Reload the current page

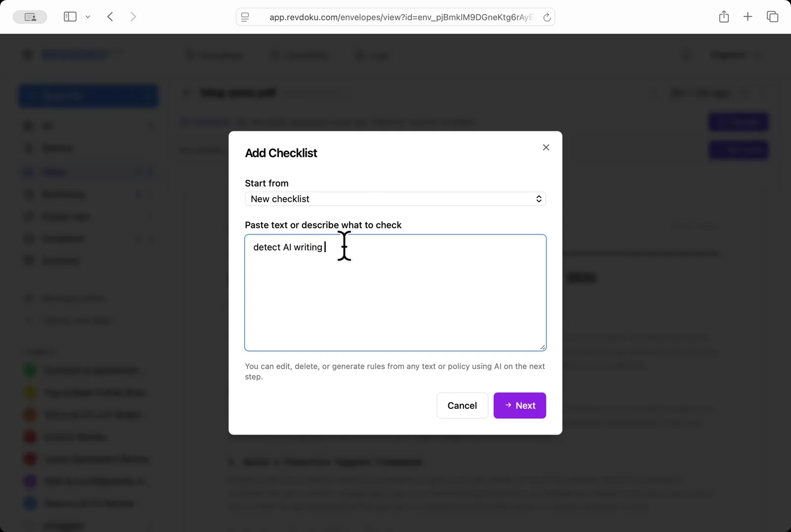coord(547,16)
